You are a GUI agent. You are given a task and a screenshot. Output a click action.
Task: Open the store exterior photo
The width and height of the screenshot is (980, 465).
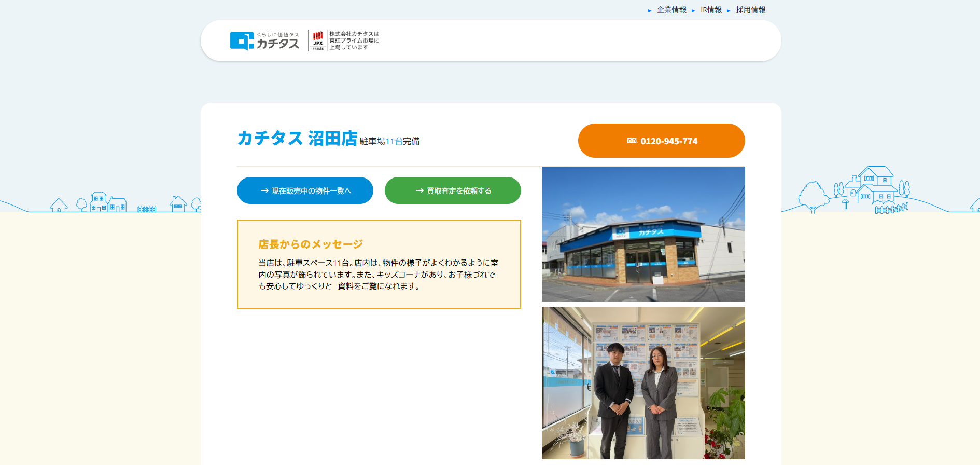[x=643, y=234]
